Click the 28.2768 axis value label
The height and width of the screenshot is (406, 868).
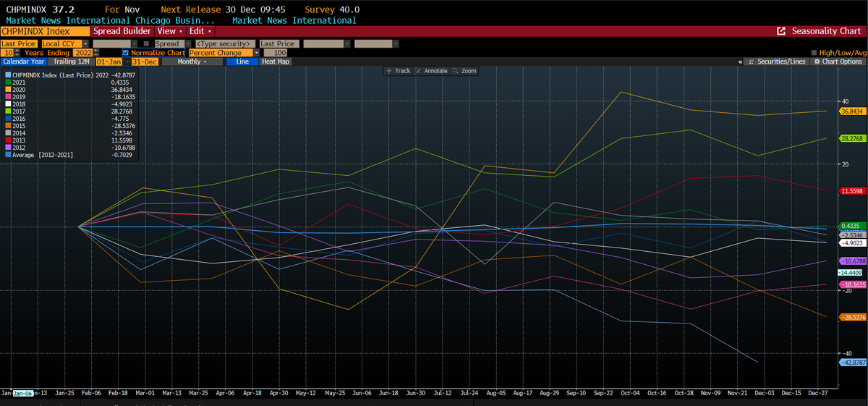pos(851,138)
